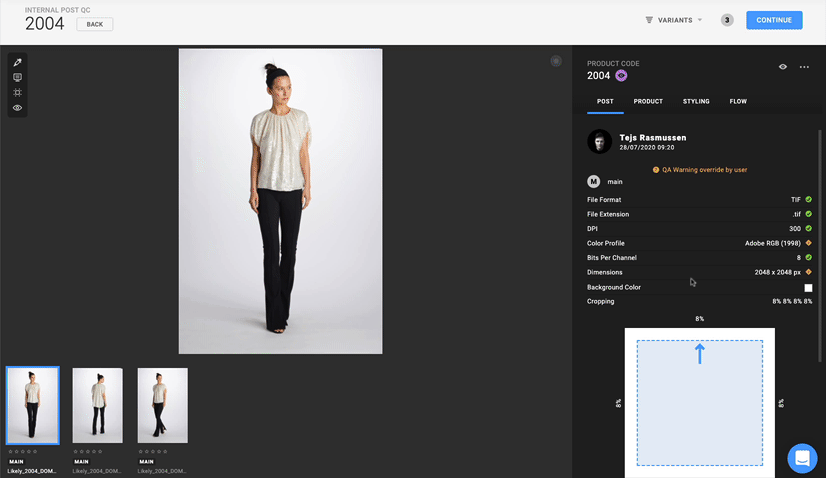Click the Variants filter funnel icon

(649, 20)
